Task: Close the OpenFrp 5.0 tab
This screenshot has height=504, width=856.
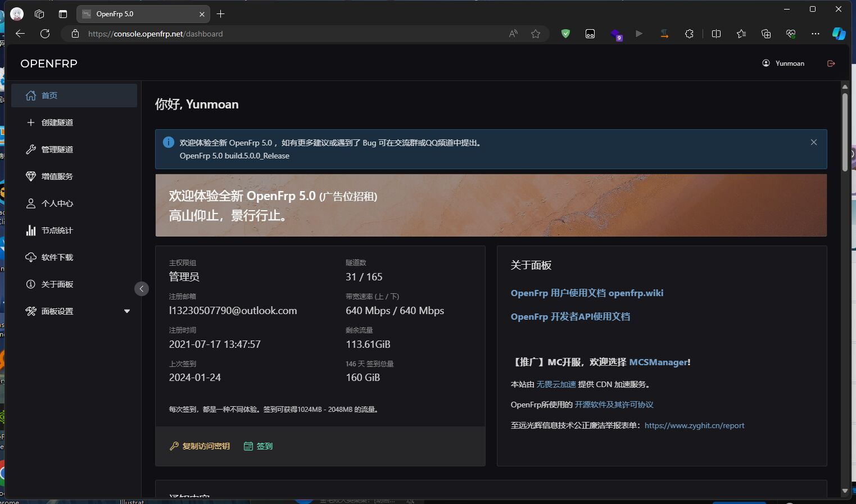Action: click(202, 14)
